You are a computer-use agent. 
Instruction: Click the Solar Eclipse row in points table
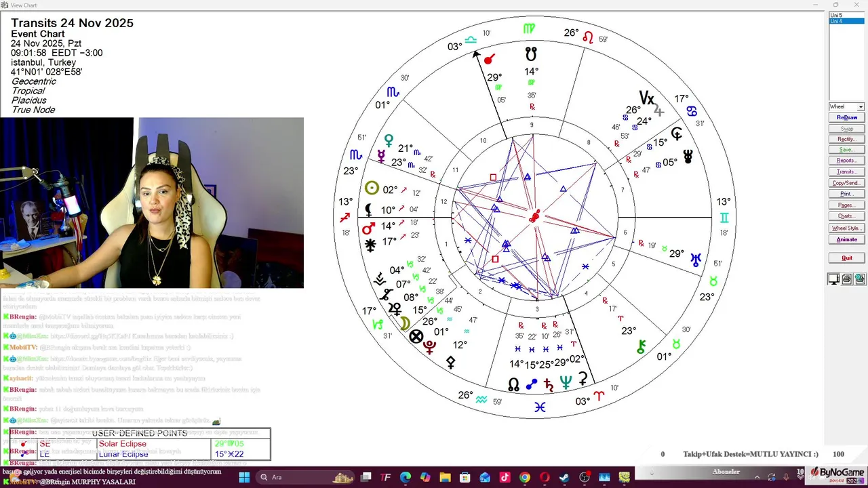point(141,444)
